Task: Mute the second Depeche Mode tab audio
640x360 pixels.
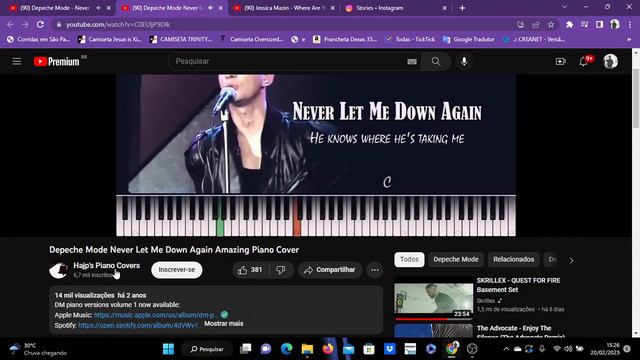Action: (x=211, y=8)
